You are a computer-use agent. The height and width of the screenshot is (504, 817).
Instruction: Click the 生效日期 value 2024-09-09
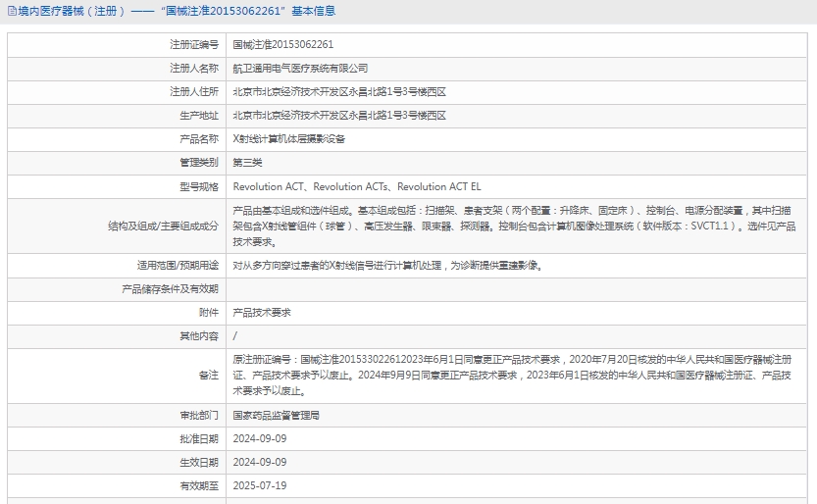(259, 462)
